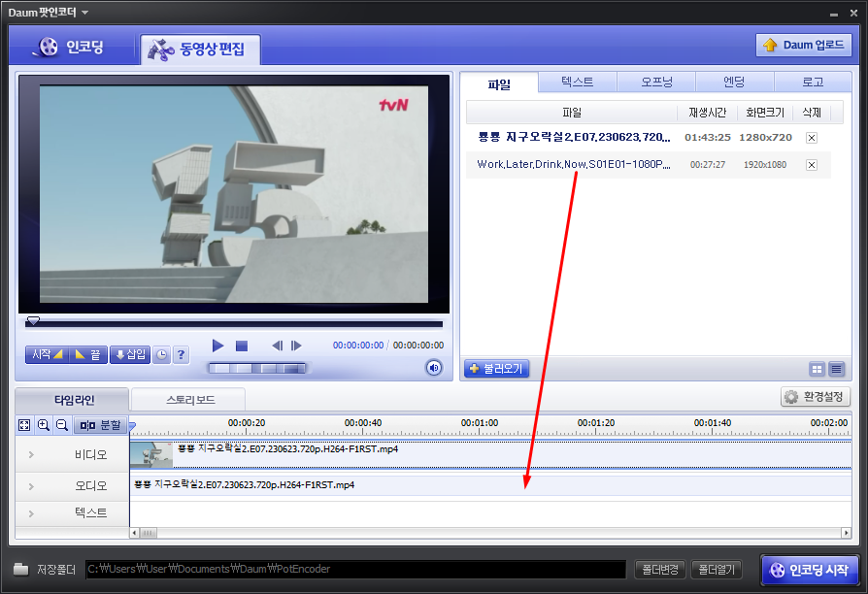Image resolution: width=868 pixels, height=594 pixels.
Task: Open the Daum 팟인코더 title dropdown arrow
Action: (x=84, y=13)
